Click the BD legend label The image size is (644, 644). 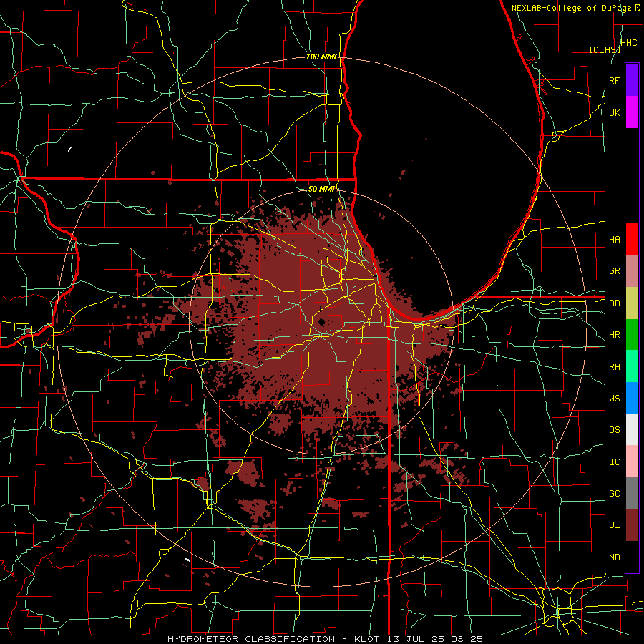tap(614, 303)
